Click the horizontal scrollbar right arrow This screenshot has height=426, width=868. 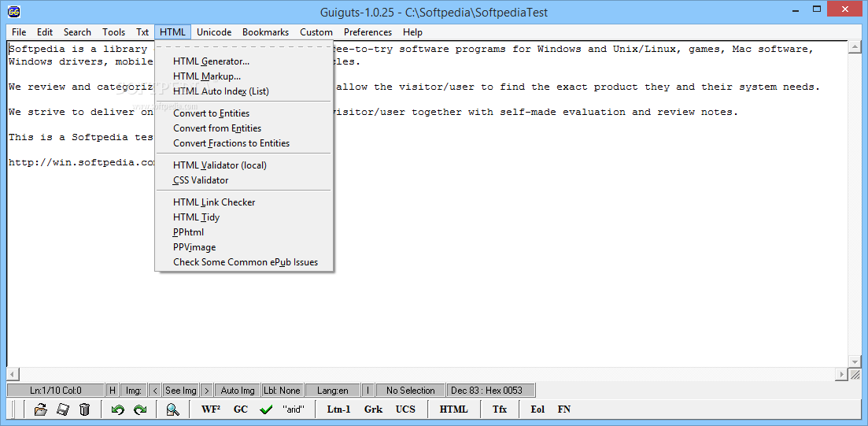pos(842,375)
